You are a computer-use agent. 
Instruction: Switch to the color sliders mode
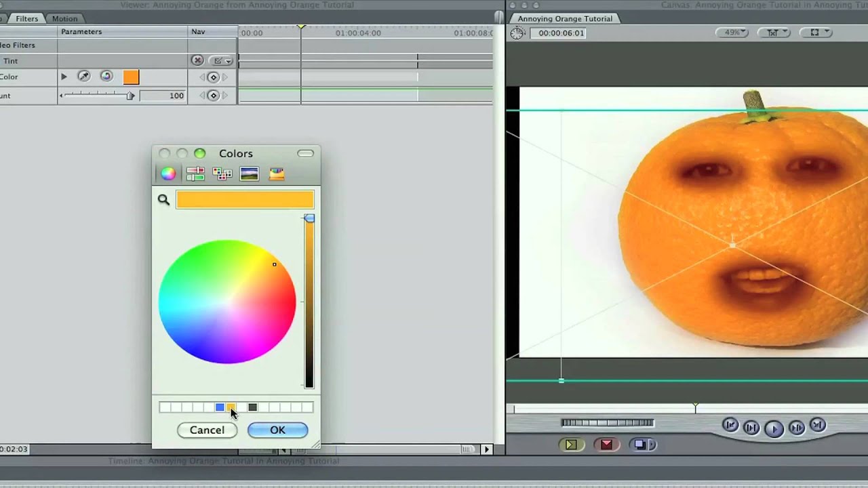point(195,174)
